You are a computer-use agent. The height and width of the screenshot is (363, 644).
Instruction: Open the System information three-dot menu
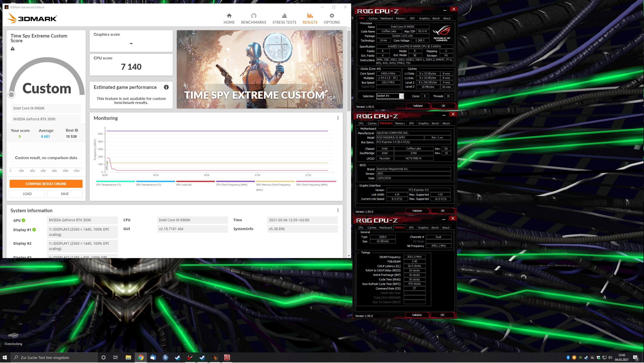338,210
